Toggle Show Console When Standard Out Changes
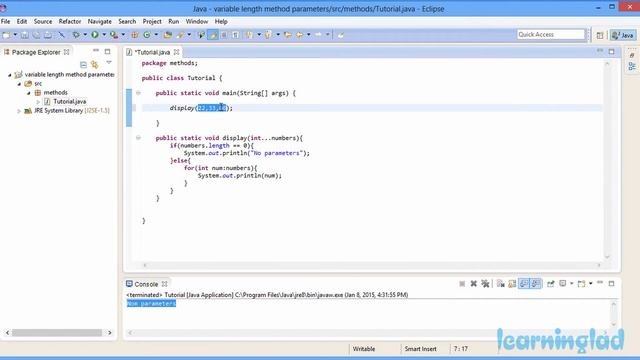 pos(524,284)
